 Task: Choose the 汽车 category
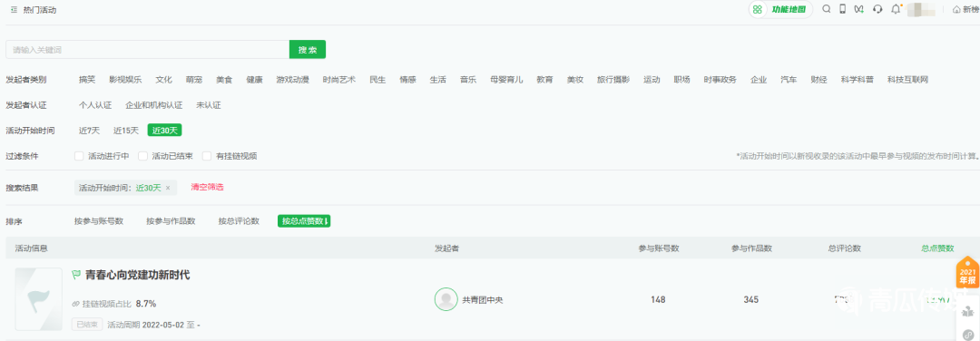[789, 80]
